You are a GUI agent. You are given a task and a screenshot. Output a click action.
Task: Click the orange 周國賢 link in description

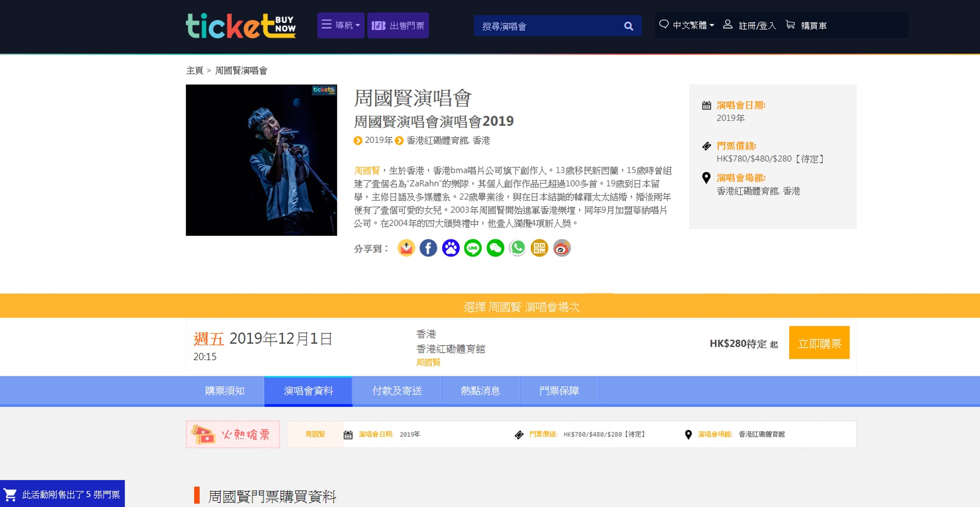(x=367, y=171)
